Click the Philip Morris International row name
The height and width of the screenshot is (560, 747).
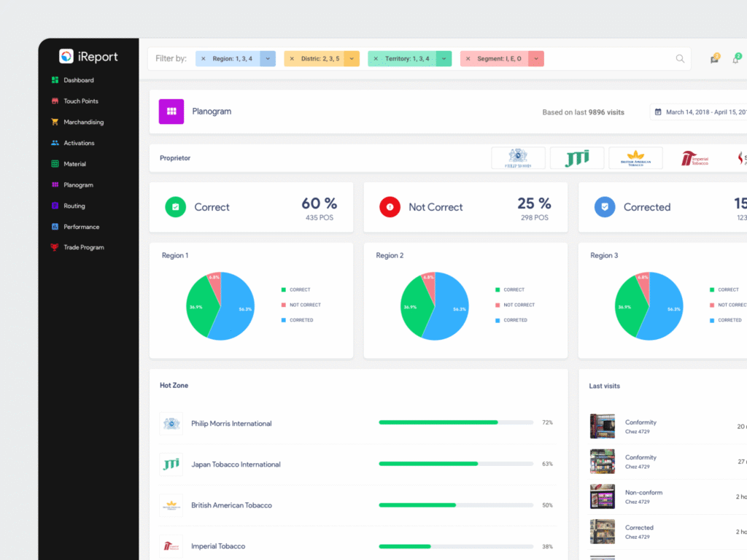(231, 424)
